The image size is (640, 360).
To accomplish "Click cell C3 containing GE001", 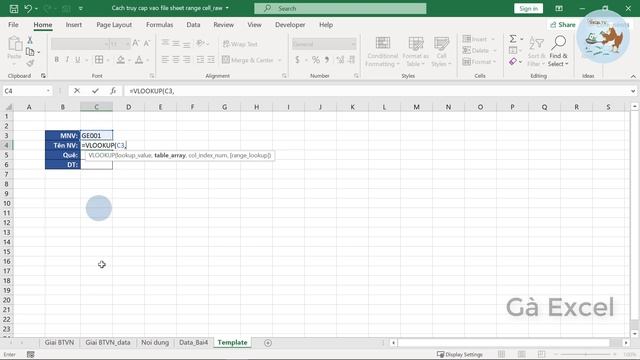I will [96, 136].
